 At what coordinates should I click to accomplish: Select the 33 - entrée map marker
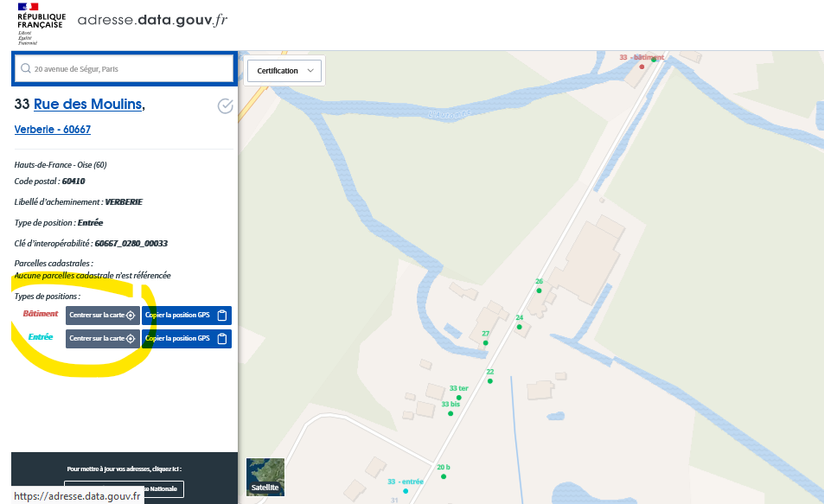(406, 491)
